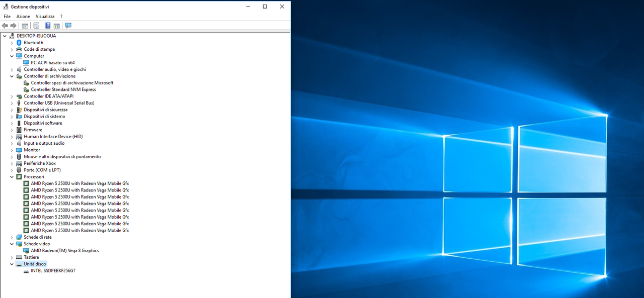Open the Visualizza menu
644x298 pixels.
coord(45,17)
